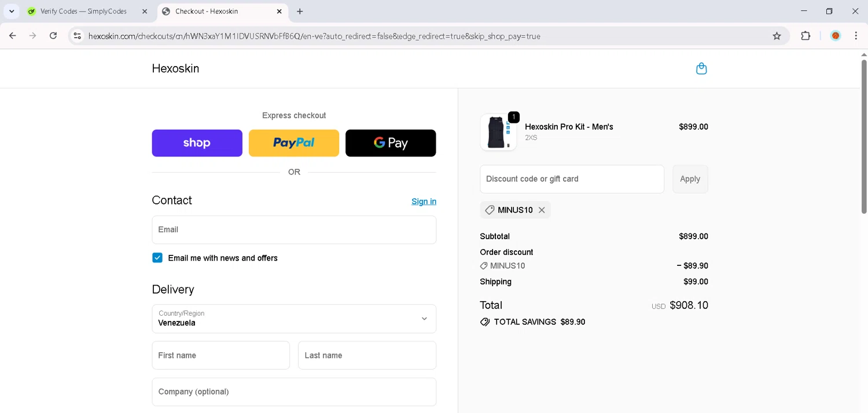Click the 2XS size label
Viewport: 868px width, 413px height.
(x=531, y=138)
